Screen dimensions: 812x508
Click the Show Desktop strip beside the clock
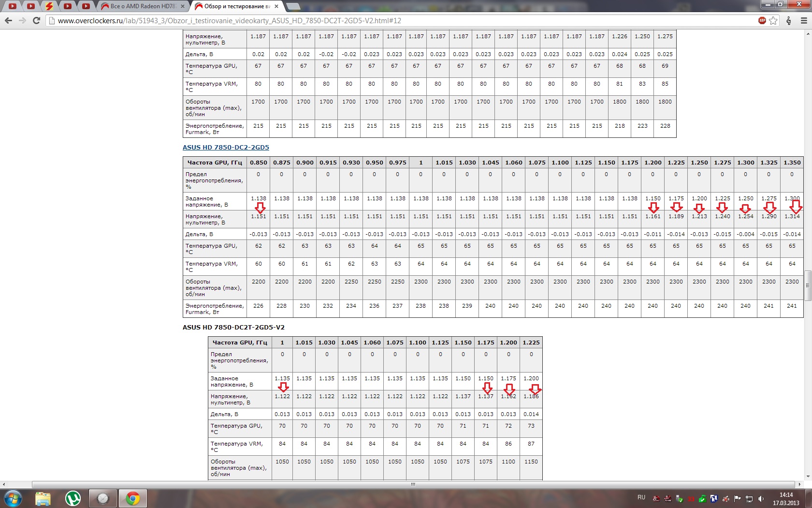coord(808,499)
